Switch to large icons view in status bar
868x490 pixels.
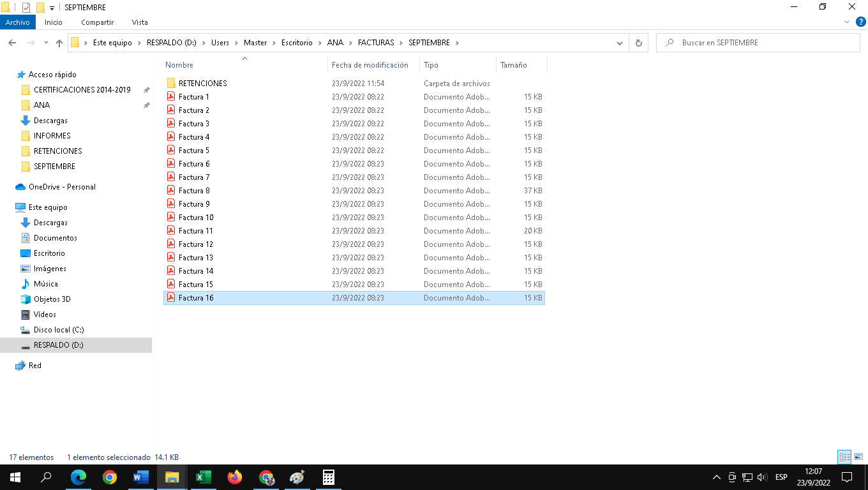(858, 457)
